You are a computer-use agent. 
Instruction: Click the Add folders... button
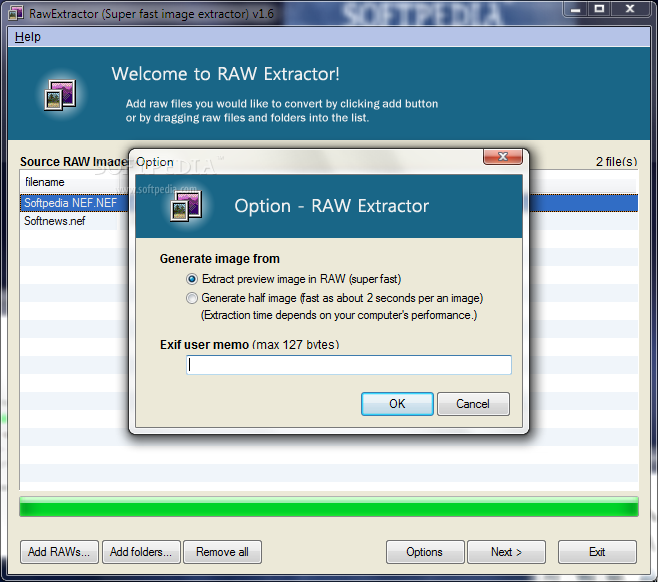(x=141, y=551)
